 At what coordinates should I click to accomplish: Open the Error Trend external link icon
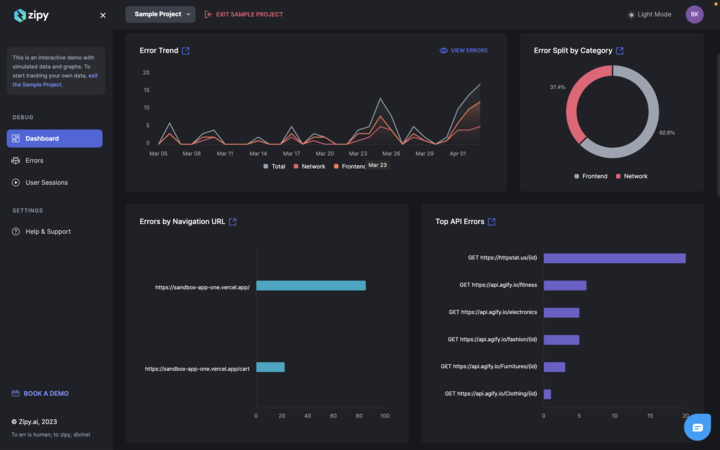(x=186, y=50)
